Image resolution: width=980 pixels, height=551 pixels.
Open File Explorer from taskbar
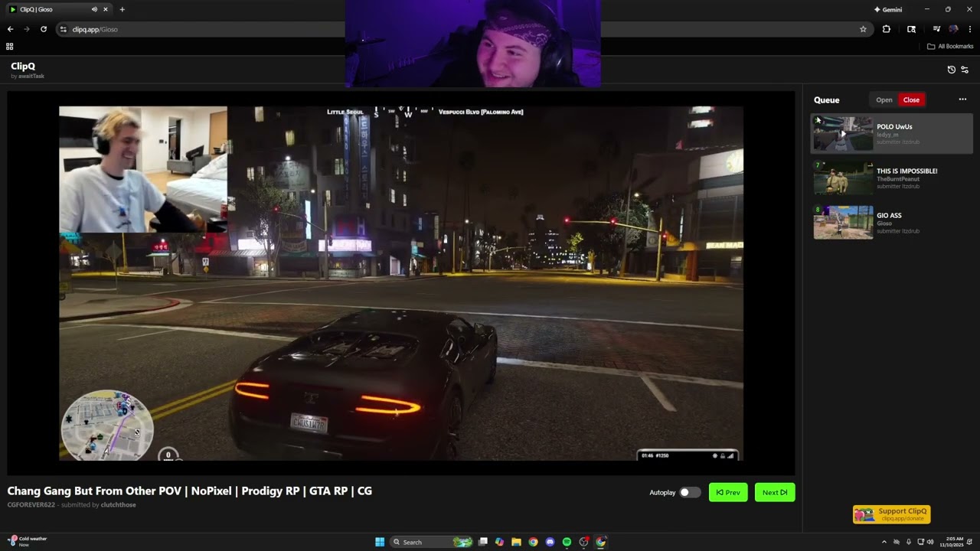click(x=516, y=542)
